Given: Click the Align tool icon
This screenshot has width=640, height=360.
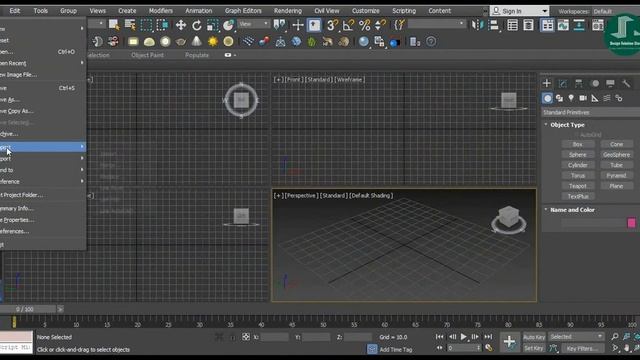Looking at the screenshot, I should 493,25.
